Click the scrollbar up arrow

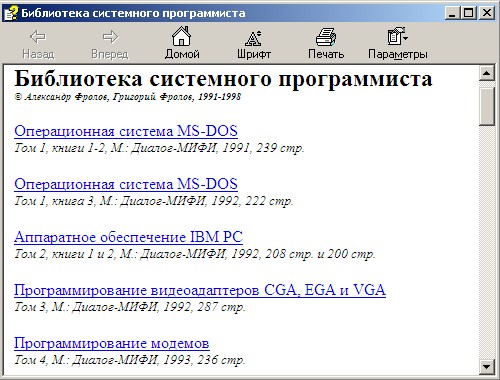pos(486,73)
